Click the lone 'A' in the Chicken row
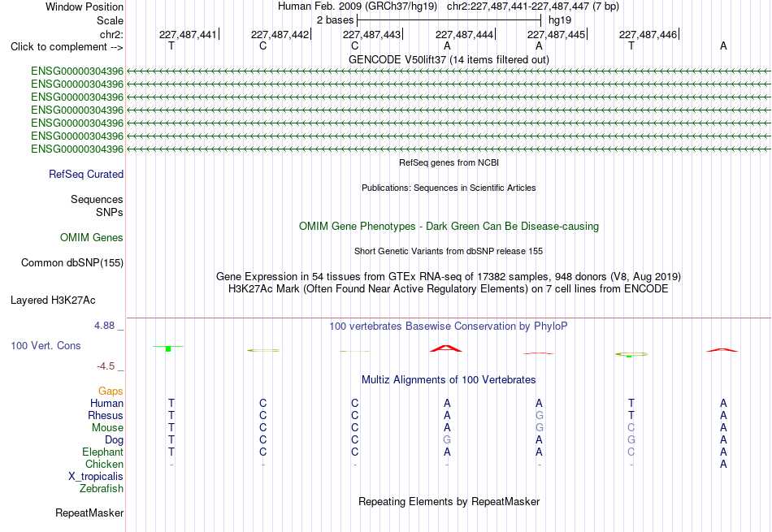 (x=722, y=464)
